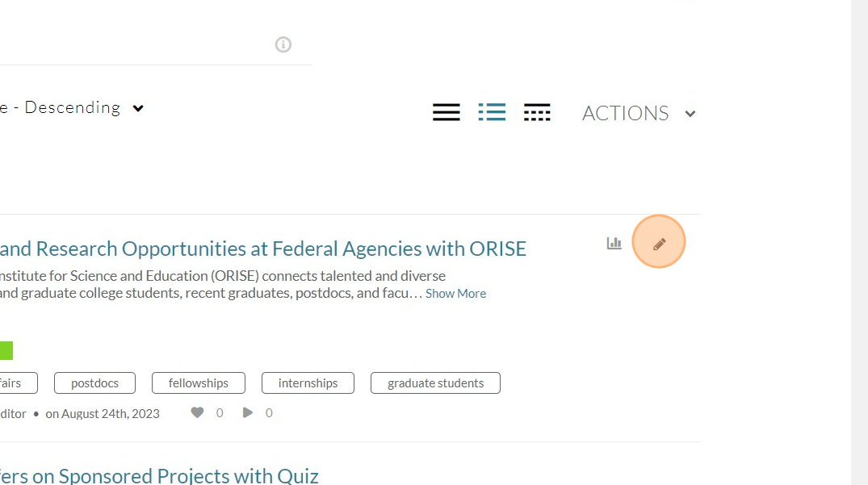This screenshot has width=868, height=485.
Task: Open analytics bar chart icon for ORISE
Action: pyautogui.click(x=614, y=243)
